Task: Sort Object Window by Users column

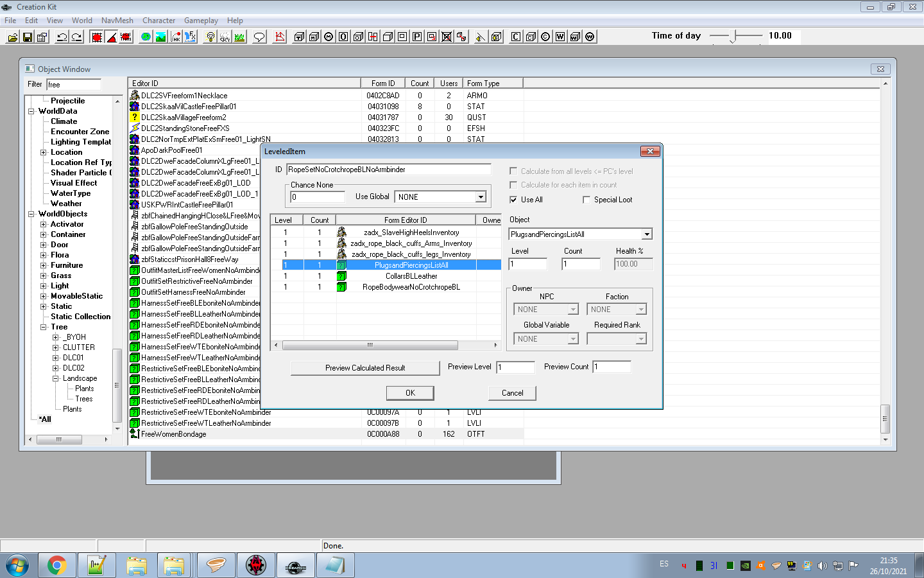Action: [x=449, y=83]
